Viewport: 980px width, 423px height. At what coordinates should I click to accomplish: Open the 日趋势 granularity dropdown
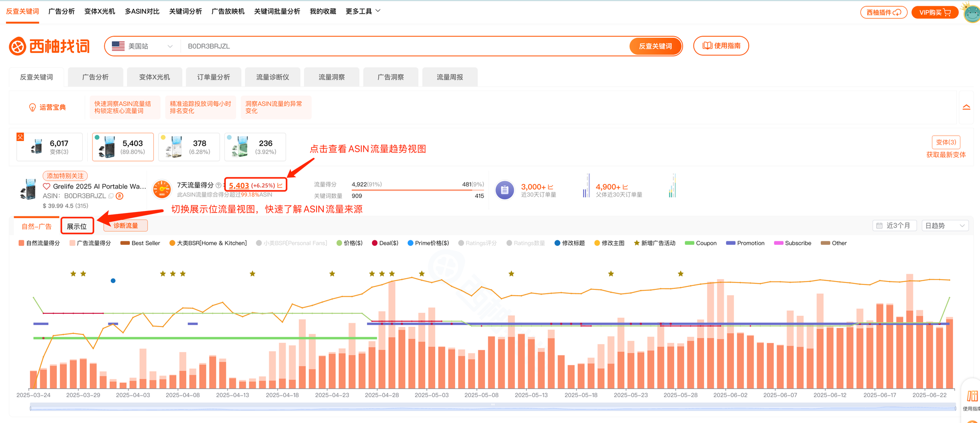coord(945,226)
